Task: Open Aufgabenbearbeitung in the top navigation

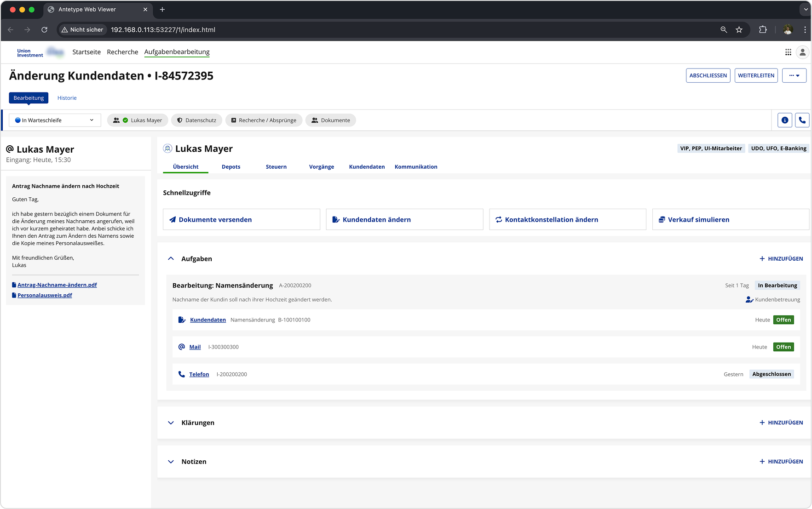Action: point(177,52)
